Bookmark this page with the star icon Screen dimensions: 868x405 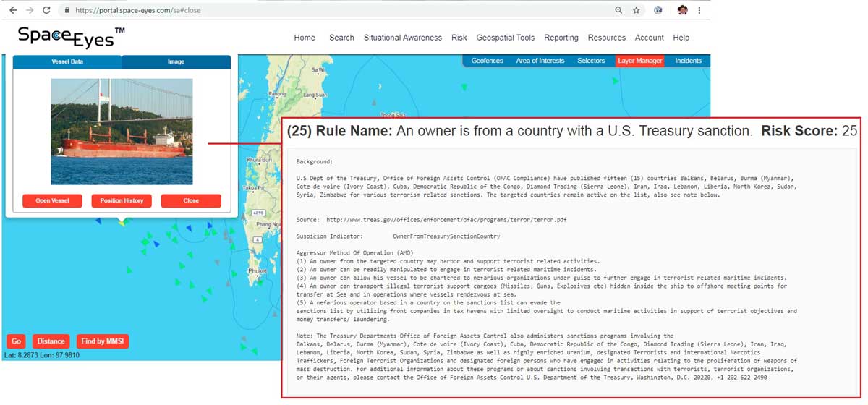636,10
